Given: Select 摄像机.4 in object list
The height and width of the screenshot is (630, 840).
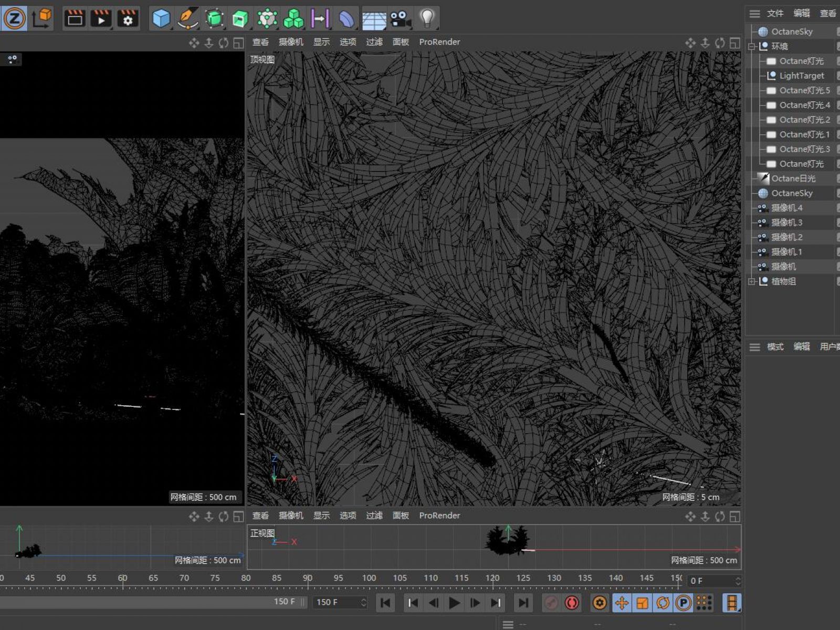Looking at the screenshot, I should point(787,208).
